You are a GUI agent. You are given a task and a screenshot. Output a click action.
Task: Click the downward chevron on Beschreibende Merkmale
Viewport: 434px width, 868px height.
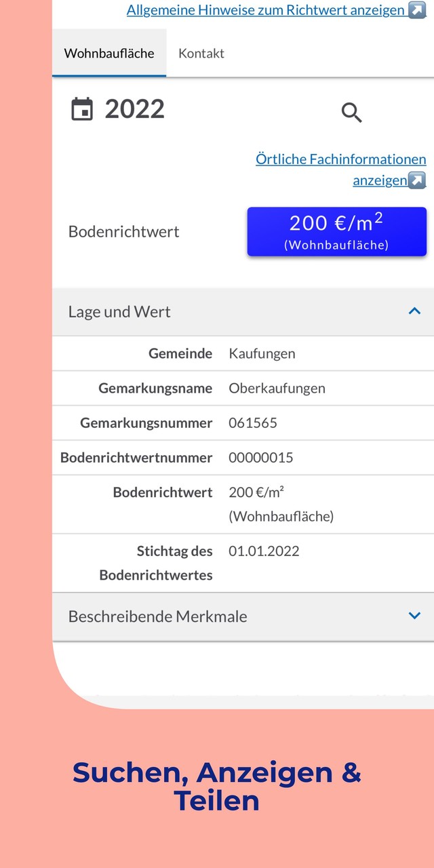414,616
